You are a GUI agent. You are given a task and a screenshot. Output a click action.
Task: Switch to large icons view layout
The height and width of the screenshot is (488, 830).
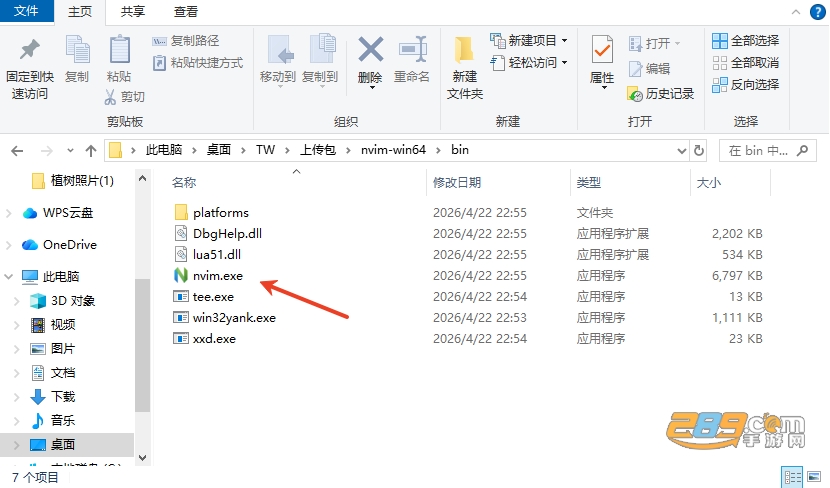(815, 477)
